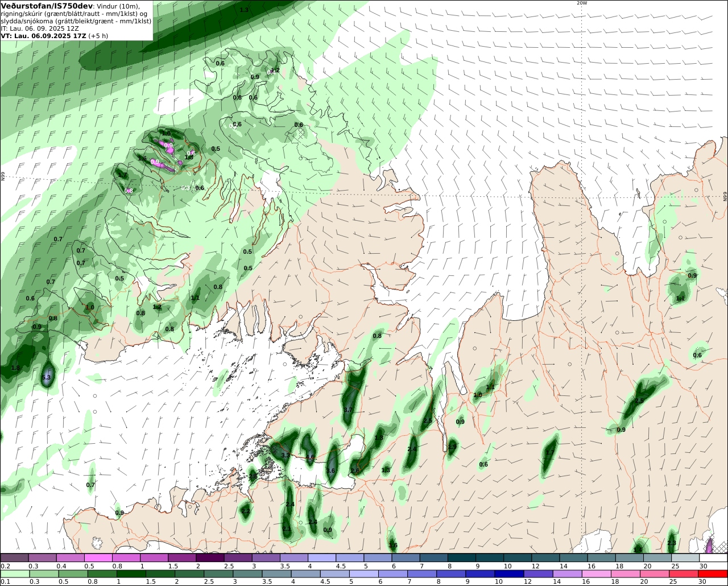Select the light blue snow swatch labeled 4
Image resolution: width=728 pixels, height=586 pixels.
[x=322, y=558]
